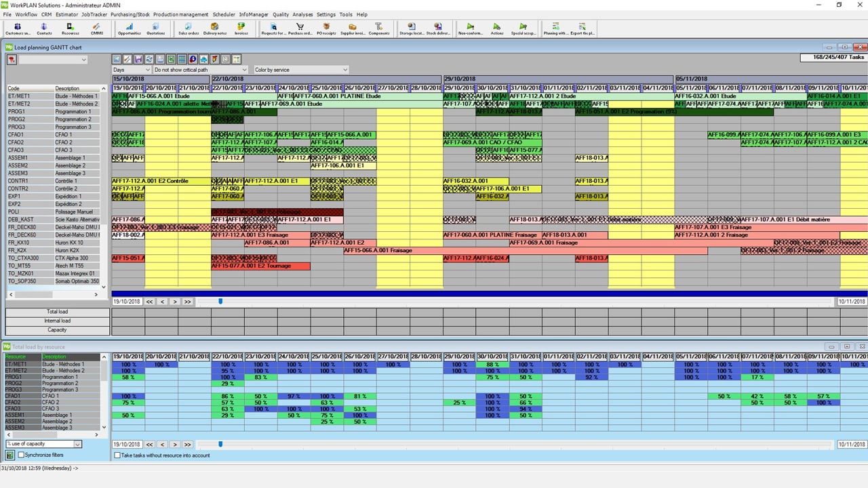
Task: Check Take tasks without resource into account
Action: point(117,455)
